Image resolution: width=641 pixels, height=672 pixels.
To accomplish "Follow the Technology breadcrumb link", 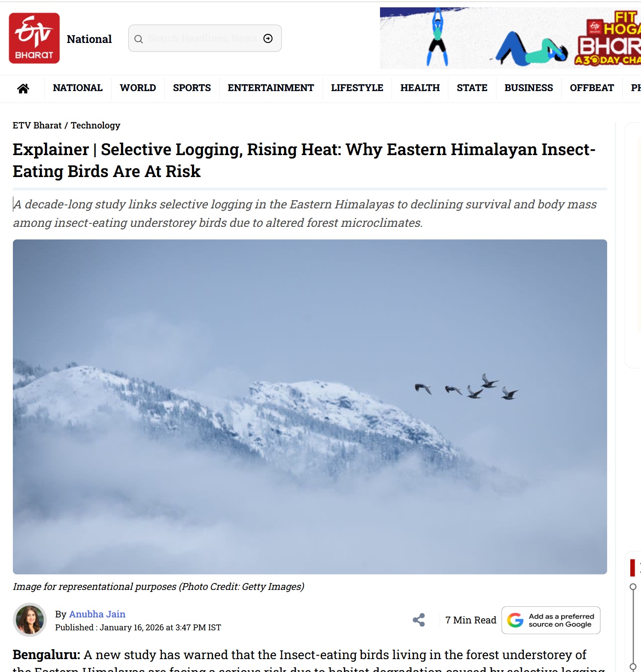I will click(x=95, y=125).
